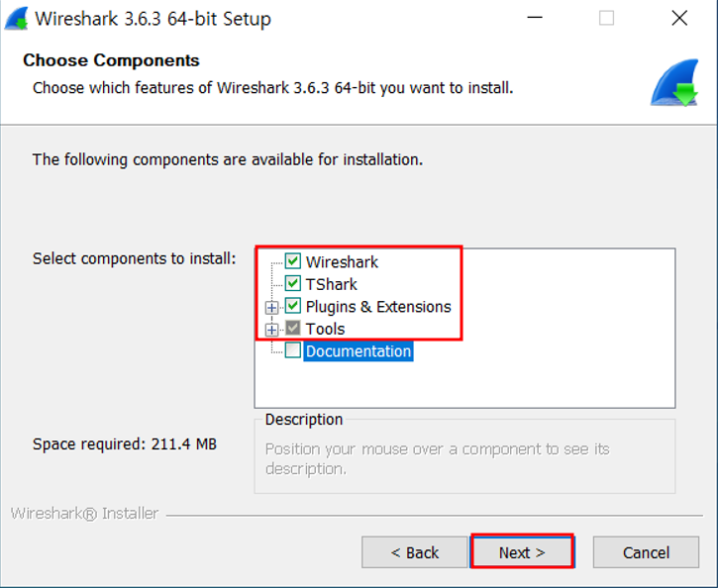Click Next to continue setup
This screenshot has width=719, height=588.
[x=522, y=552]
